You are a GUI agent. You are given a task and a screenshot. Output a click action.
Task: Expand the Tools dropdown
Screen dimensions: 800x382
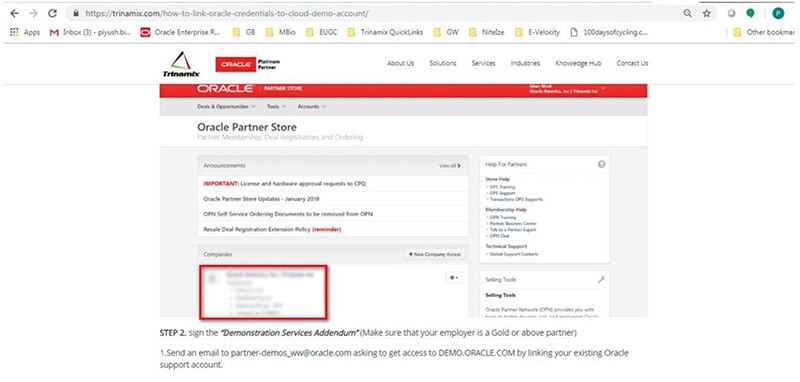click(x=276, y=107)
